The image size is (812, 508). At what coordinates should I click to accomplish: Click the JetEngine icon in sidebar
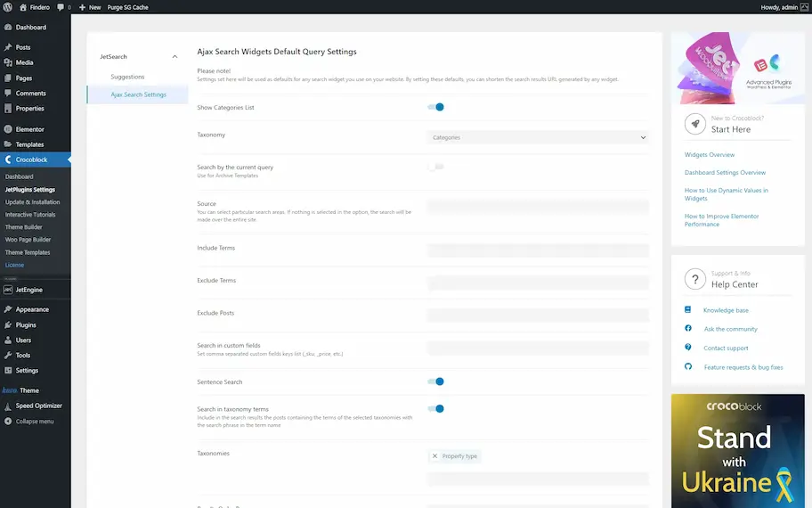(x=8, y=290)
